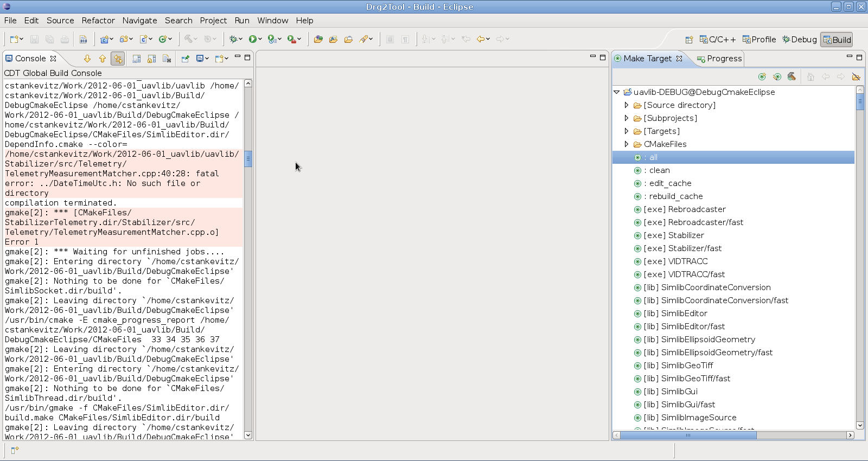Open the File menu
Screen dimensions: 868x461
(x=10, y=21)
